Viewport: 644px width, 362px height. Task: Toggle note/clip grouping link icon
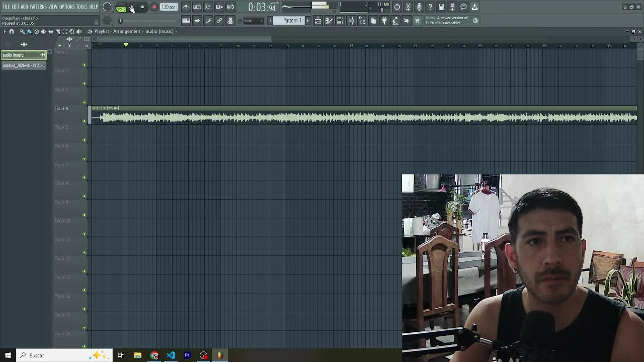pyautogui.click(x=219, y=21)
